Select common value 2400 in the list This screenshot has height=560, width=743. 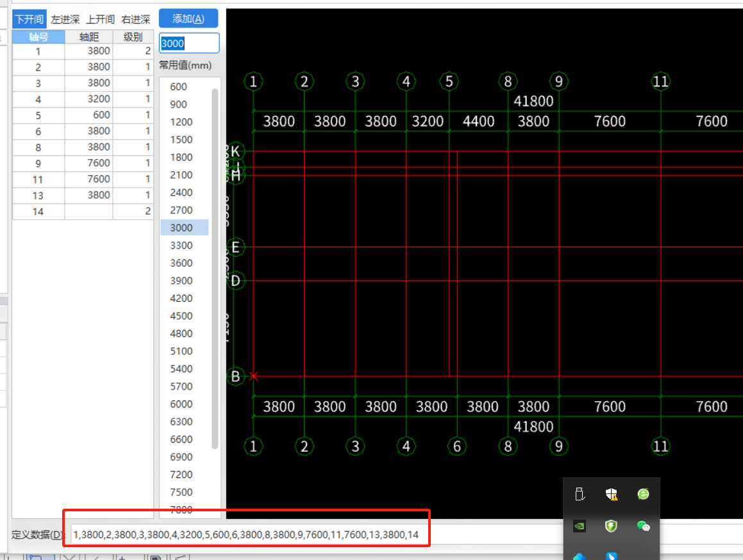(x=181, y=192)
